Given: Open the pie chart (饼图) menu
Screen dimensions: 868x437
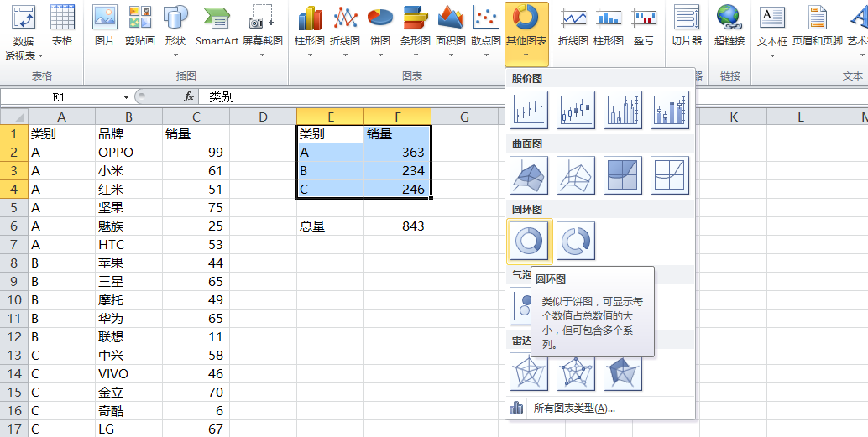Looking at the screenshot, I should point(380,32).
